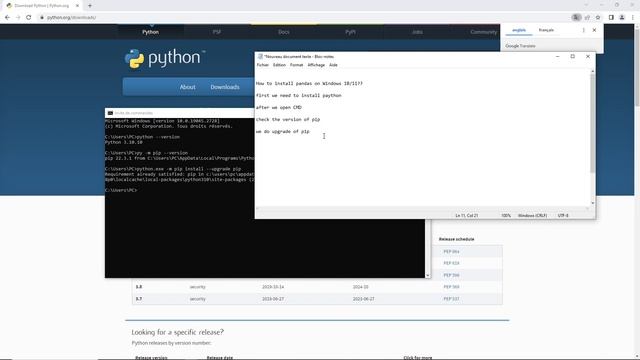Click the Google Translate icon in address bar
This screenshot has height=360, width=640.
click(576, 18)
